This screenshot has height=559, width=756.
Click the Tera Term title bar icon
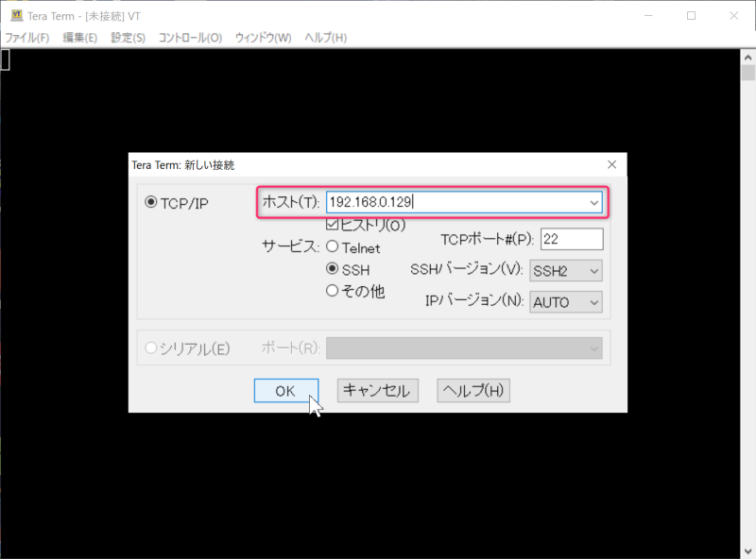point(17,15)
